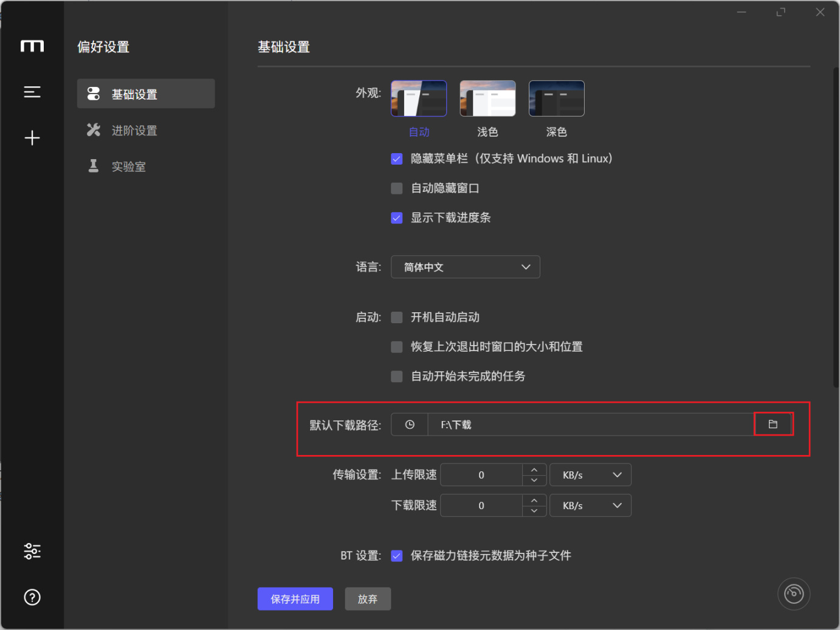Click the 下载限速 number input field

tap(481, 505)
